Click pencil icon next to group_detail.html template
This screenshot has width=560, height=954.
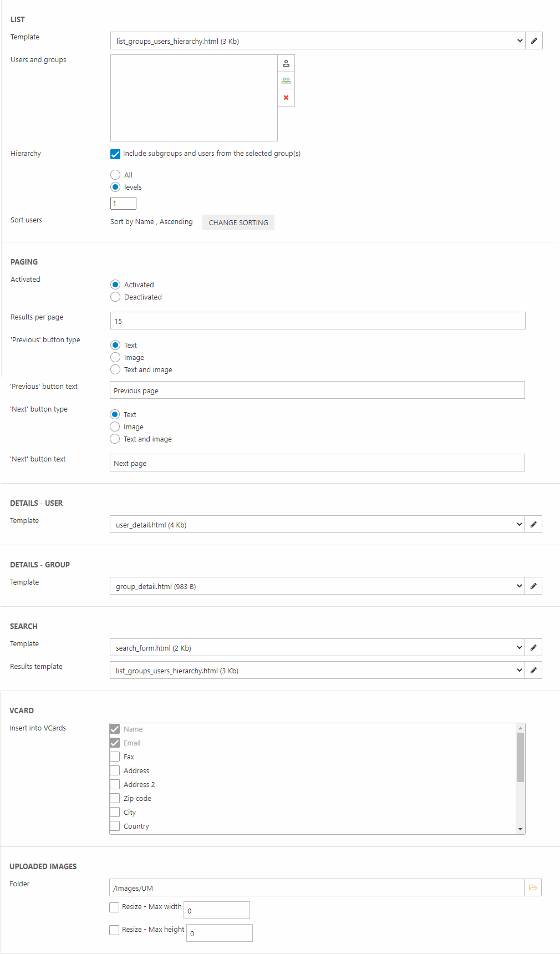533,586
